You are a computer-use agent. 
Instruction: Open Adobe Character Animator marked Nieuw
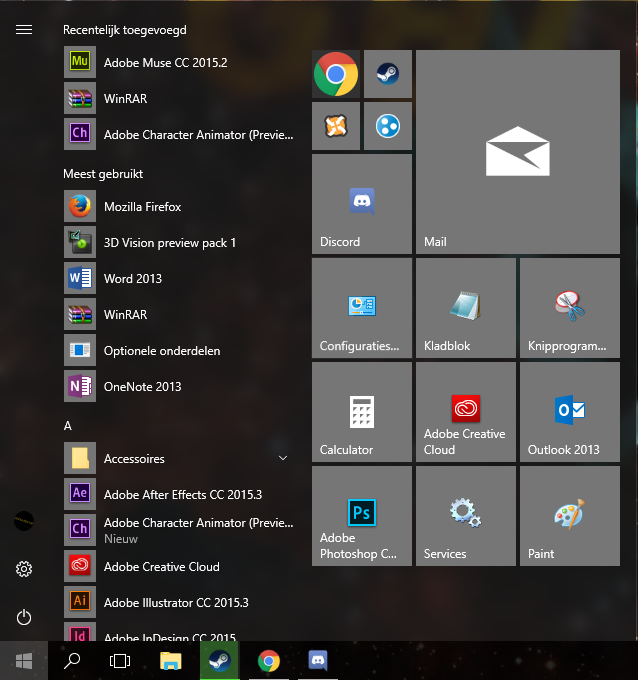180,530
